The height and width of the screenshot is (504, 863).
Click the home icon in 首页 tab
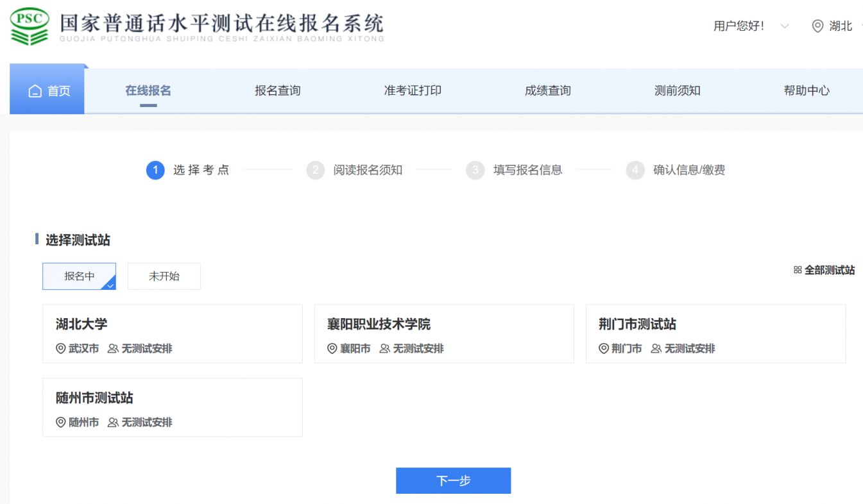pos(35,91)
